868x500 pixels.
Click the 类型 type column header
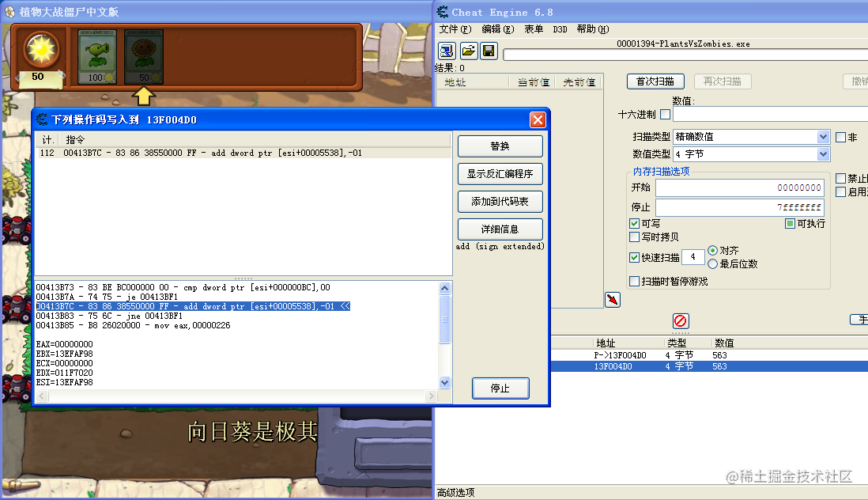[677, 343]
